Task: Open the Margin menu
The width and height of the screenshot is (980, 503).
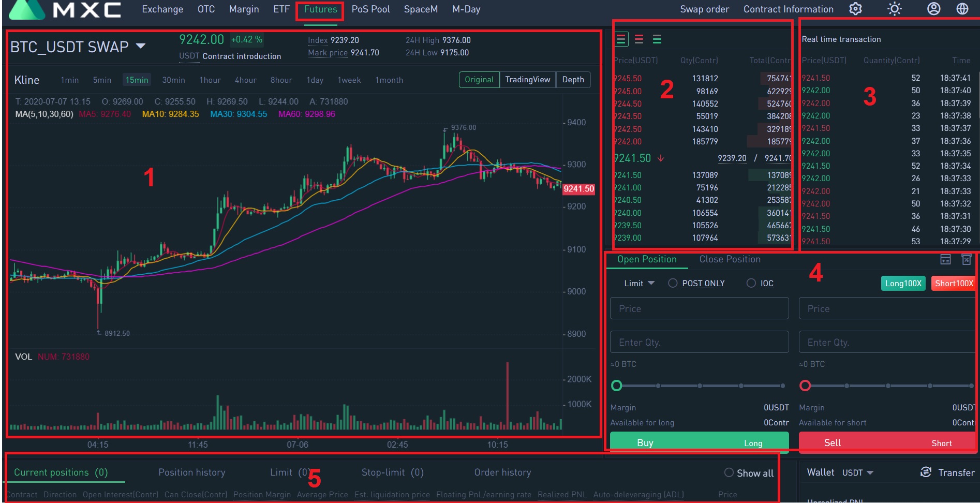Action: pyautogui.click(x=244, y=9)
